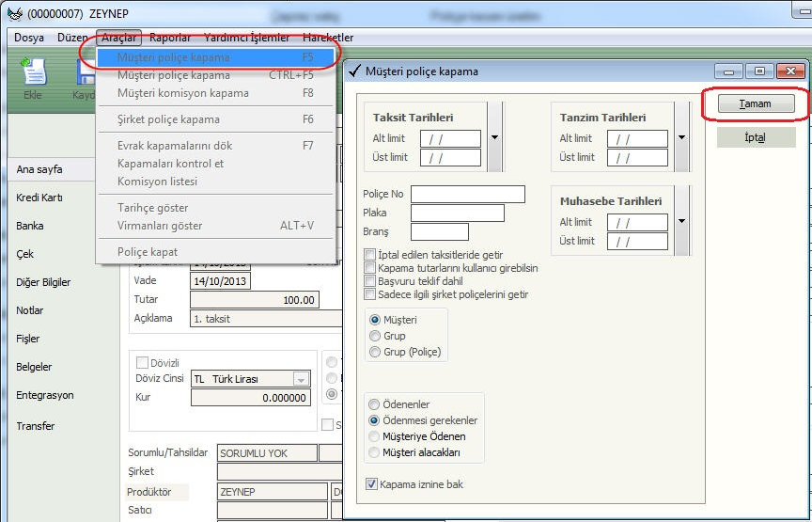Focus the Plaka text field
Image resolution: width=812 pixels, height=522 pixels.
(x=457, y=213)
